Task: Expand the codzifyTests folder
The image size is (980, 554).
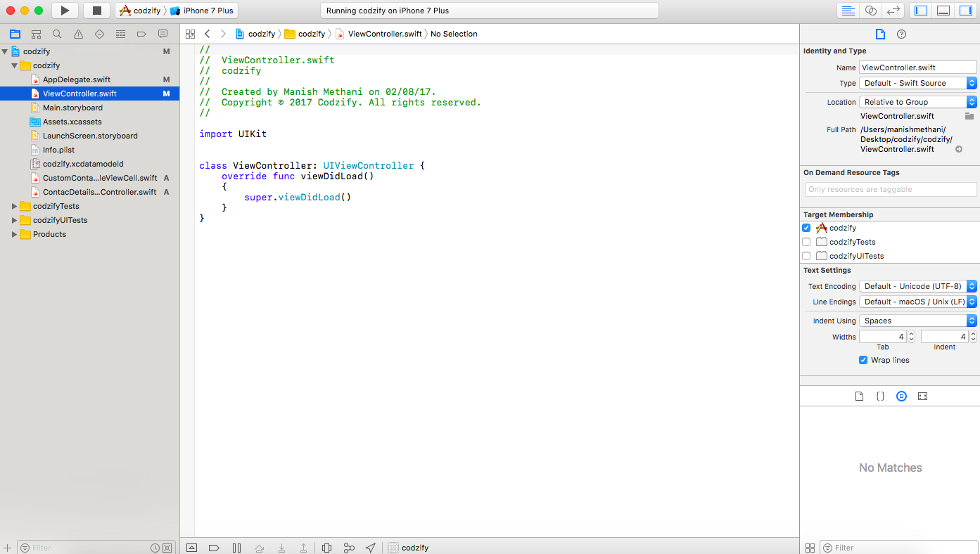Action: click(x=14, y=206)
